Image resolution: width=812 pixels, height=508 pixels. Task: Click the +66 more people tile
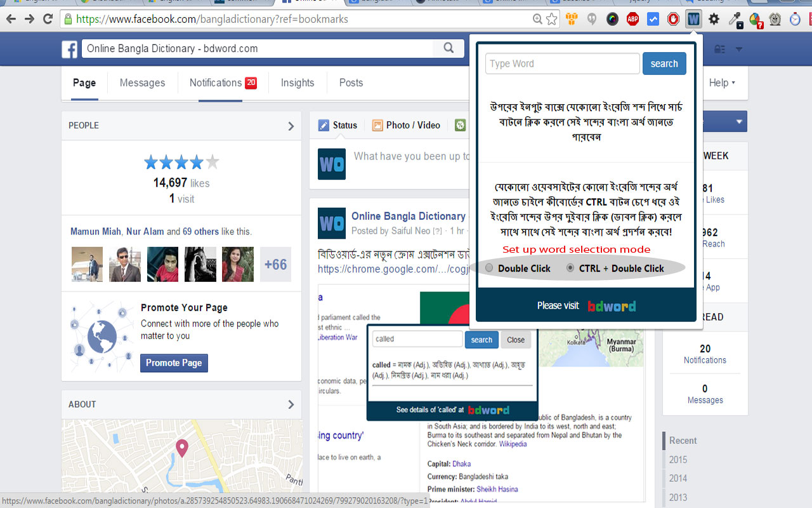point(275,264)
